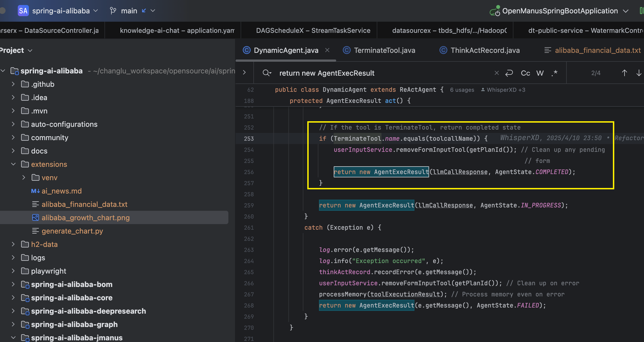This screenshot has height=342, width=644.
Task: Select the spring-ai-alibaba-graph module
Action: 74,324
